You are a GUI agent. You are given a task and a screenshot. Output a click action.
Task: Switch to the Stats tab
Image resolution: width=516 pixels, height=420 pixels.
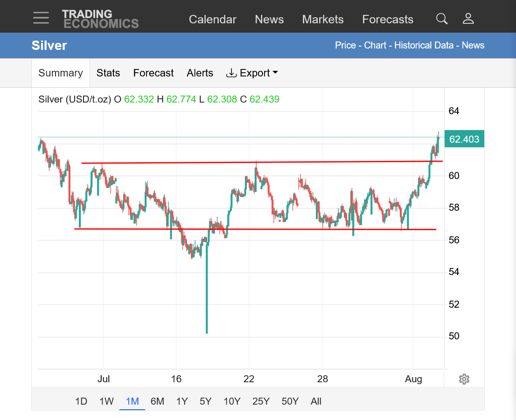[108, 73]
